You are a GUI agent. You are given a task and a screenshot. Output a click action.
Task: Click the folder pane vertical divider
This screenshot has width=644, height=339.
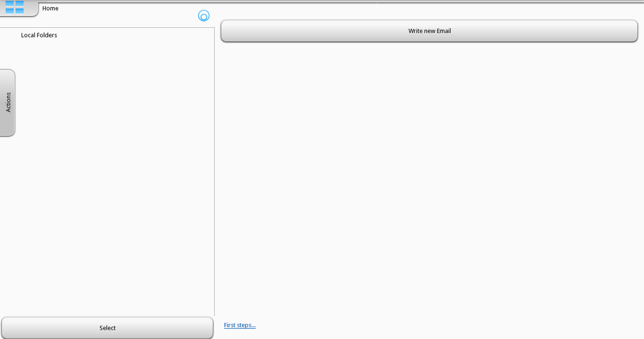pos(215,172)
